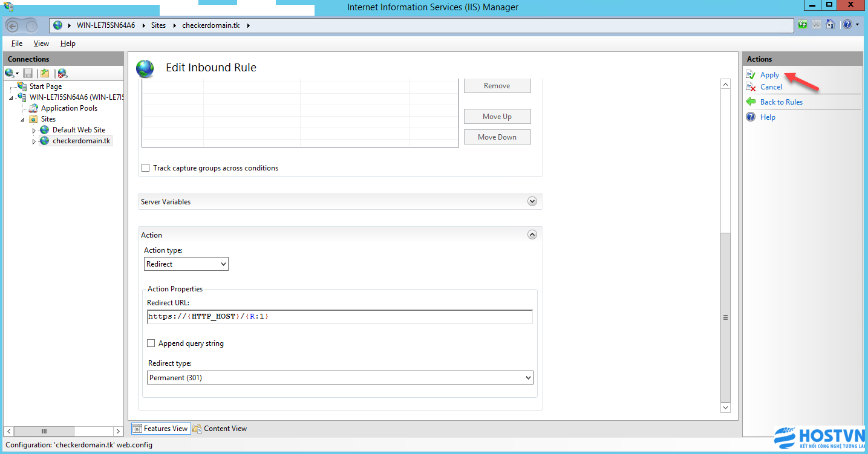Click the Stop icon in address bar toolbar
This screenshot has height=454, width=868.
click(817, 25)
